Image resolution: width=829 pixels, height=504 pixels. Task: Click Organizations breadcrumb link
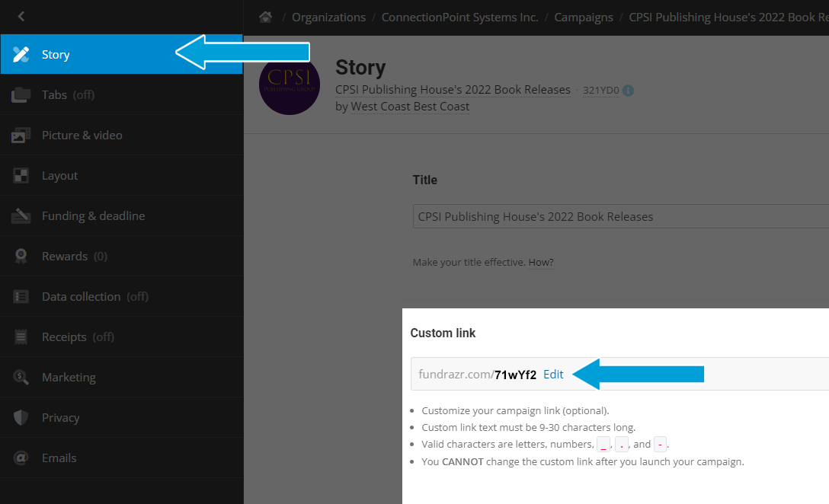click(328, 18)
